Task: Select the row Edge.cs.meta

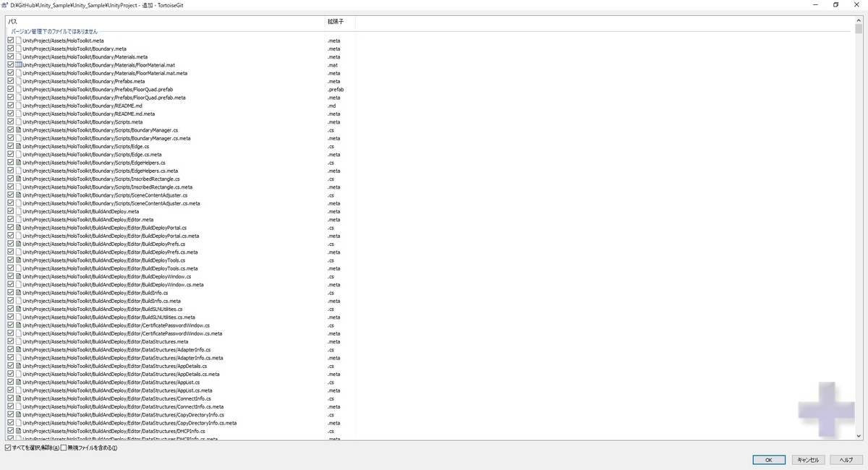Action: (181, 155)
